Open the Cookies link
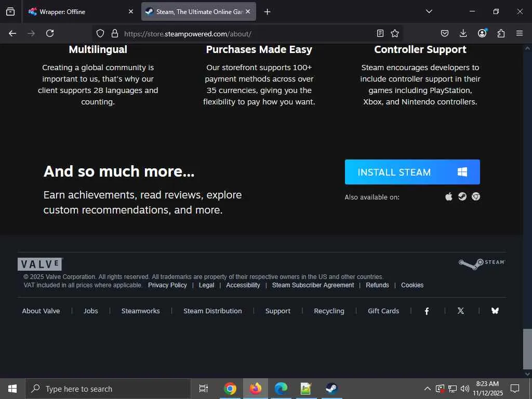Viewport: 532px width, 399px height. tap(412, 285)
